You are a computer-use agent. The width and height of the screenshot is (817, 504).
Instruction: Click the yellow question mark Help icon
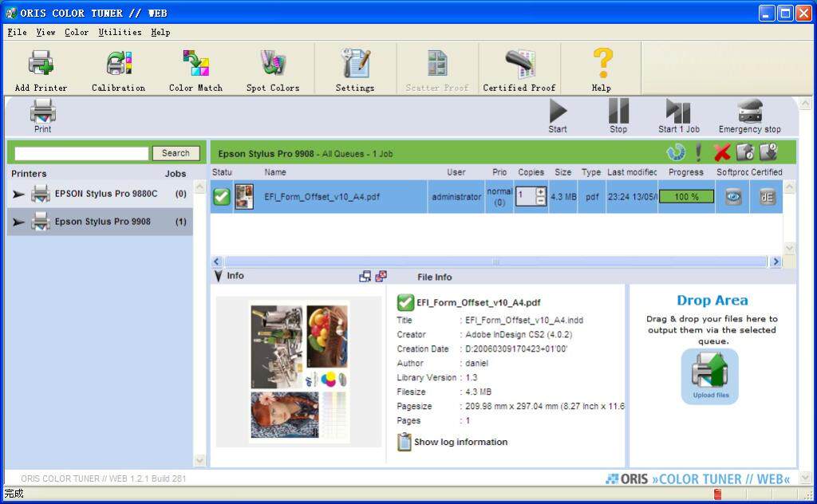point(602,63)
